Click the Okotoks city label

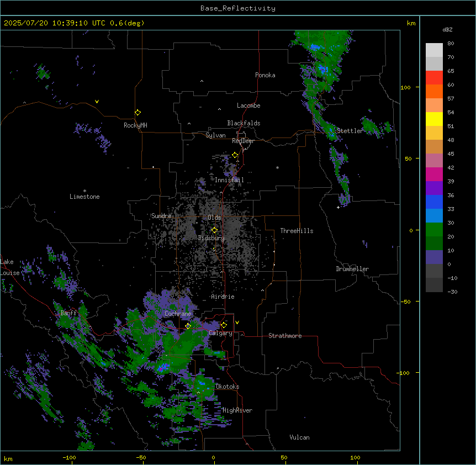pyautogui.click(x=228, y=387)
